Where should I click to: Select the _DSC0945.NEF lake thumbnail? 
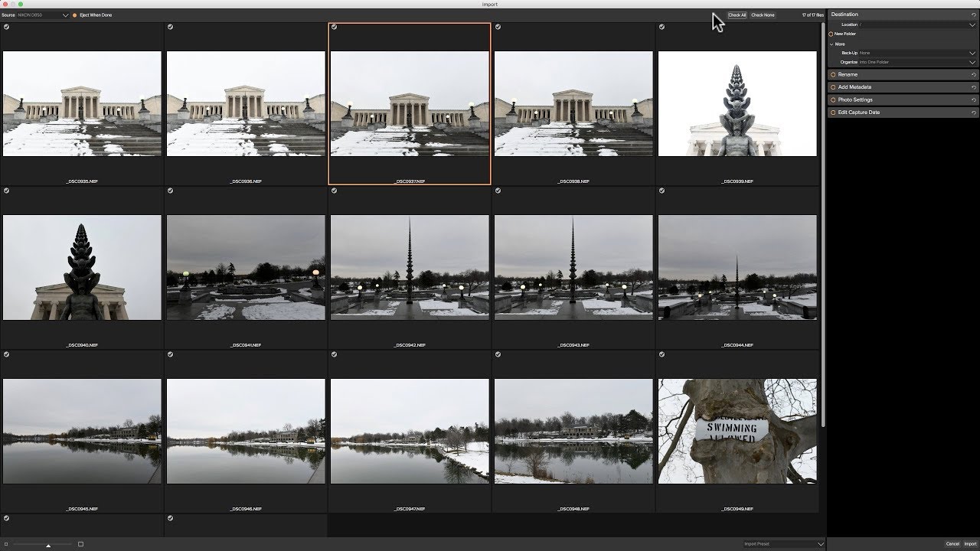[82, 431]
